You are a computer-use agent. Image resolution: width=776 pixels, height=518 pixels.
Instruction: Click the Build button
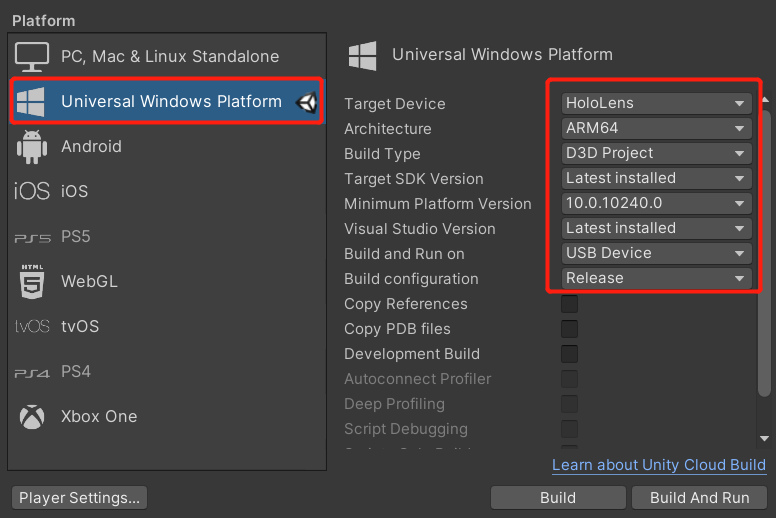[558, 498]
